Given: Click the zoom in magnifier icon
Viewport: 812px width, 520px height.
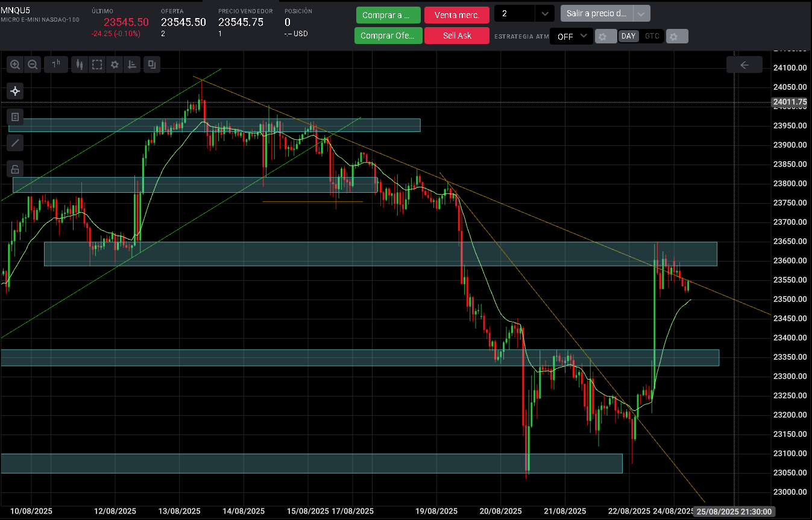Looking at the screenshot, I should (x=15, y=64).
